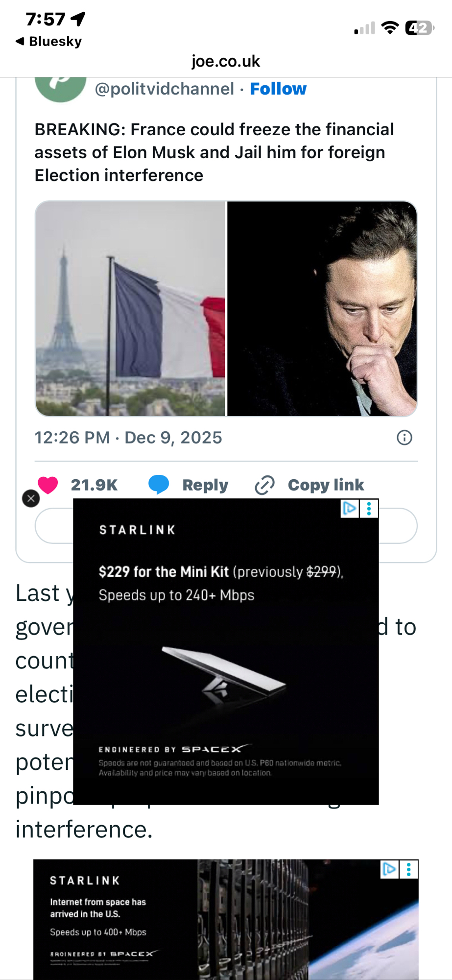The height and width of the screenshot is (980, 452).
Task: Follow the @politvidchannel account
Action: (x=278, y=89)
